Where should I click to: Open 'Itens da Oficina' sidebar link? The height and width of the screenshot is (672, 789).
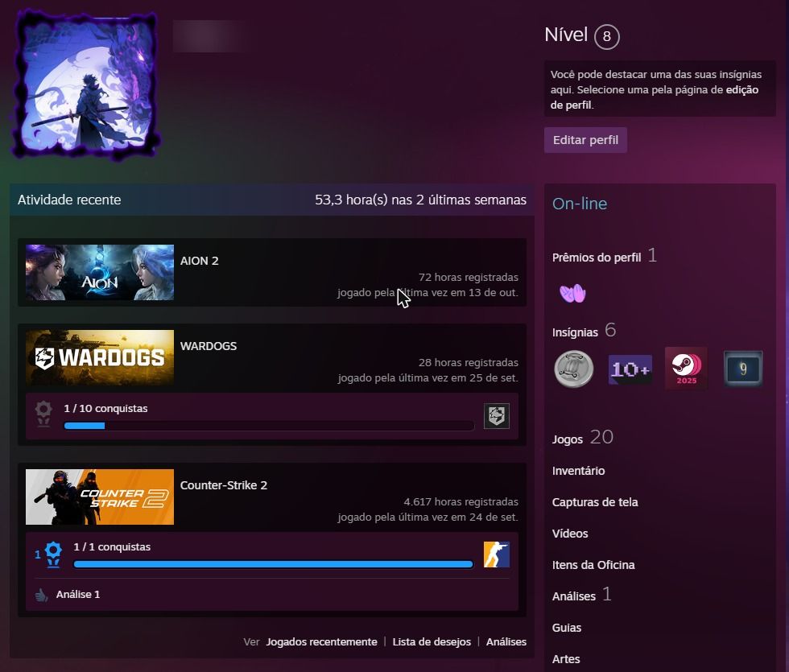[593, 565]
